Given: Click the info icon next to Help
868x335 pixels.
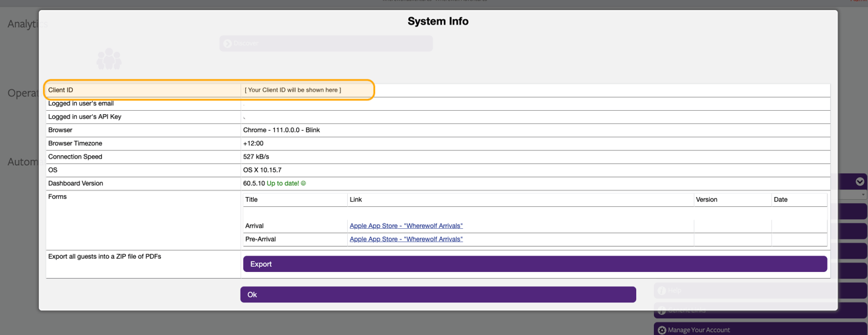Looking at the screenshot, I should 661,291.
